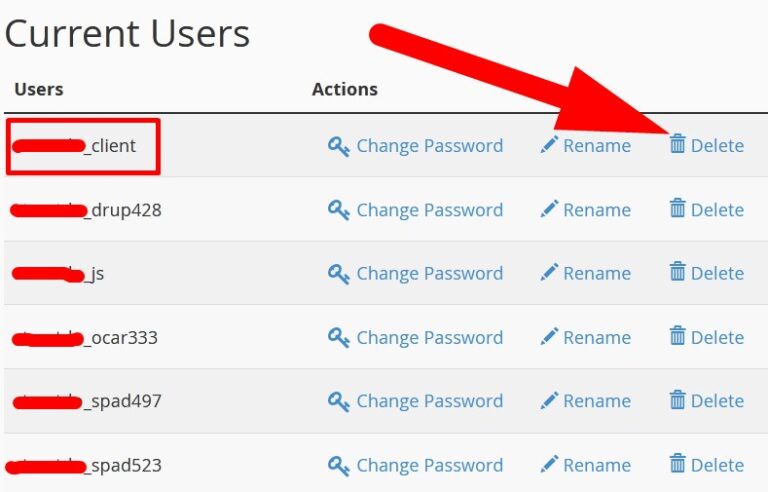Open Change Password for _spad523 user
This screenshot has width=768, height=492.
[x=429, y=466]
